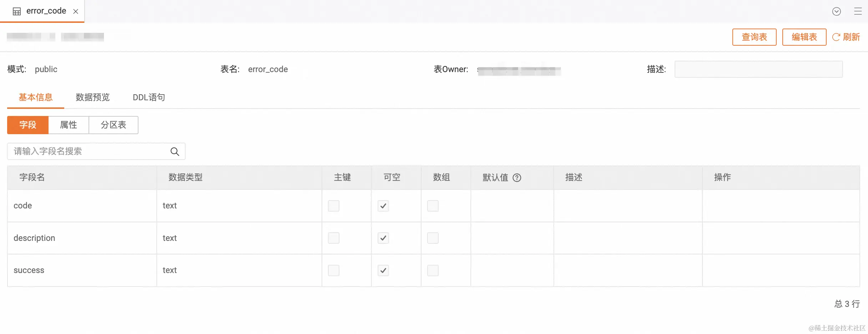Click the table icon on error_code tab

pyautogui.click(x=17, y=11)
